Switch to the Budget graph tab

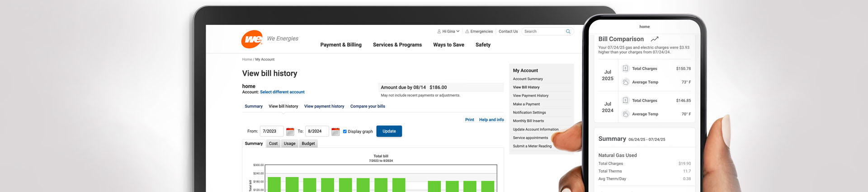[308, 144]
